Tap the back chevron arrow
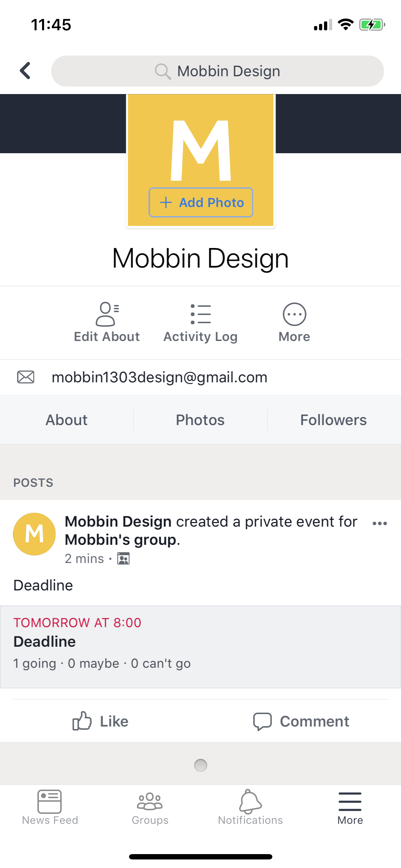This screenshot has height=868, width=401. (25, 71)
